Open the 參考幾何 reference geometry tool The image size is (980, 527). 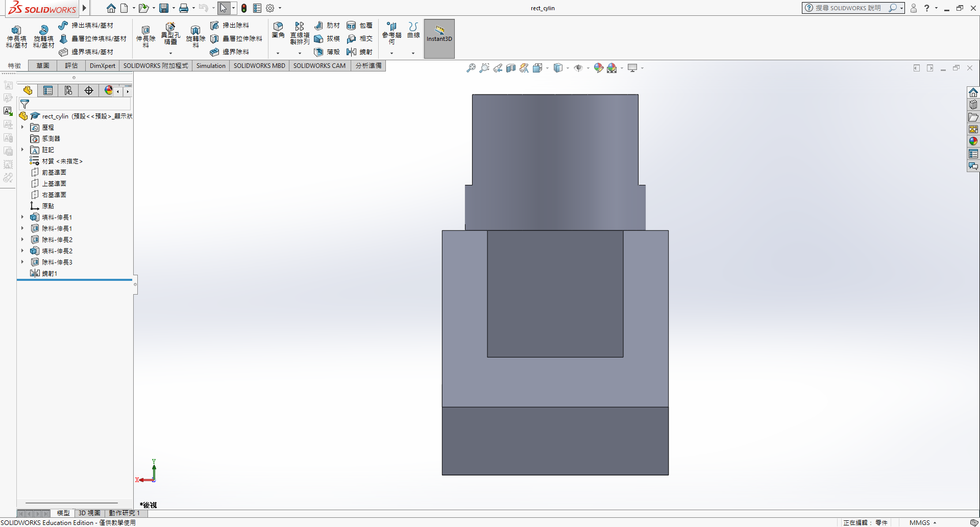click(391, 33)
